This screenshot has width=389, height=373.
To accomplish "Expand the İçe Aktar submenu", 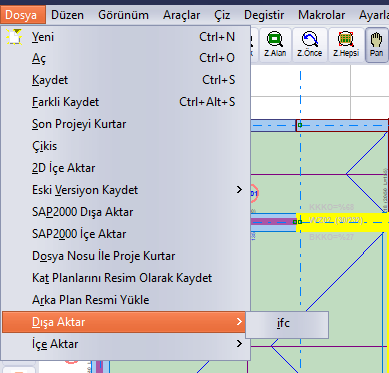I will tap(126, 344).
